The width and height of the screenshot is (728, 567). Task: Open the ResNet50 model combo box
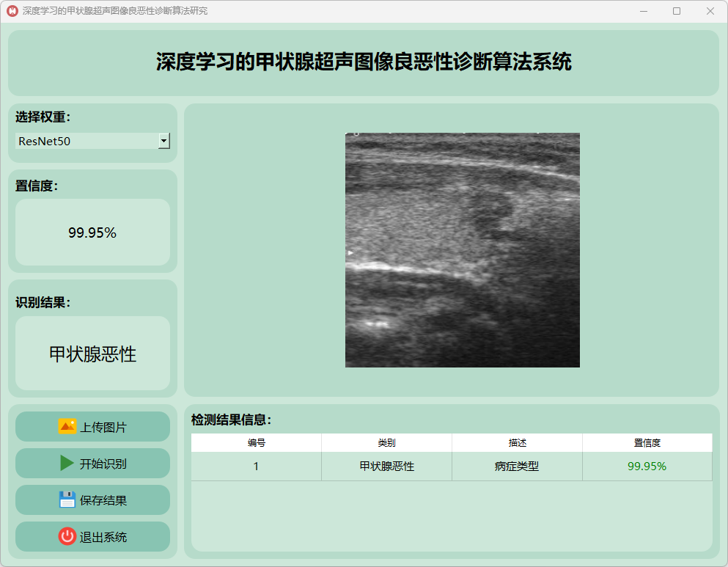87,141
